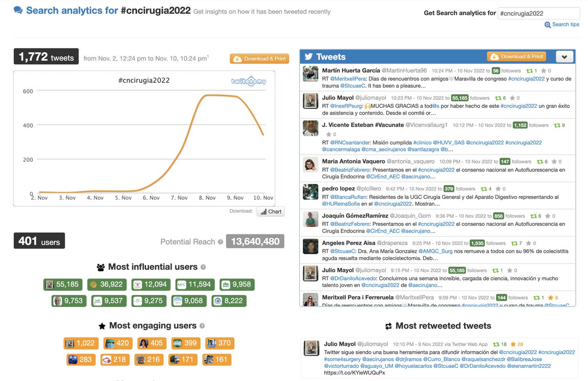The image size is (588, 381).
Task: Open Julio Mayol's avatar in most retweeted tweet
Action: 312,348
